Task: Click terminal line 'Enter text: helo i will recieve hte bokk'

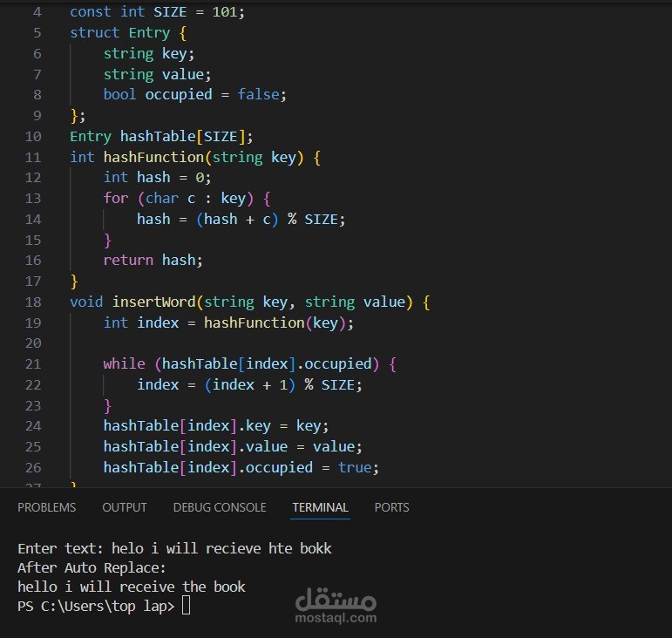Action: [x=174, y=549]
